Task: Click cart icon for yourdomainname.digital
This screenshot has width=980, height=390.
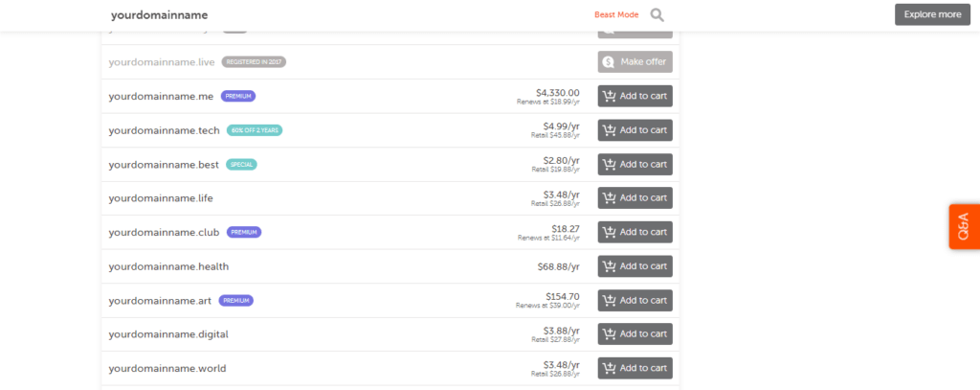Action: (x=610, y=334)
